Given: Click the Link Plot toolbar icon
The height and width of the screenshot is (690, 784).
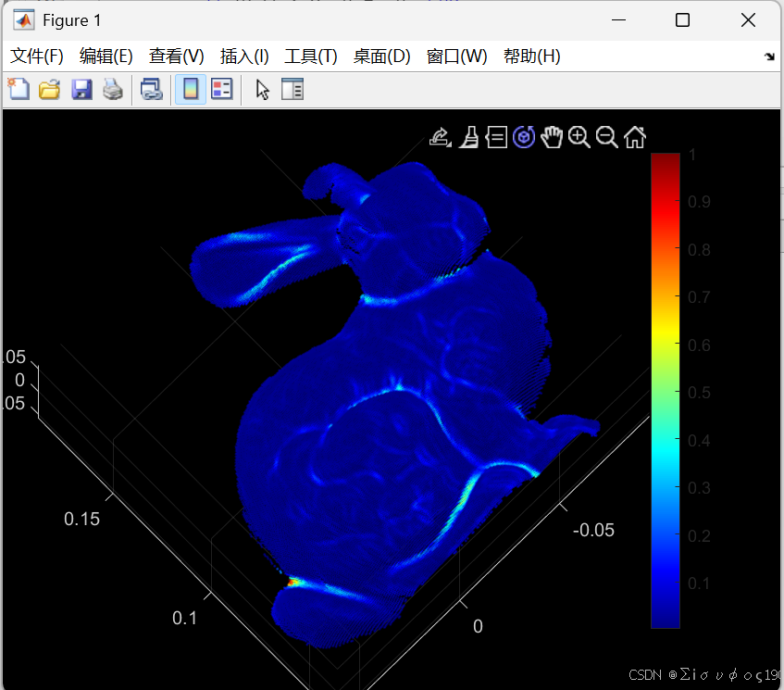Looking at the screenshot, I should point(152,90).
